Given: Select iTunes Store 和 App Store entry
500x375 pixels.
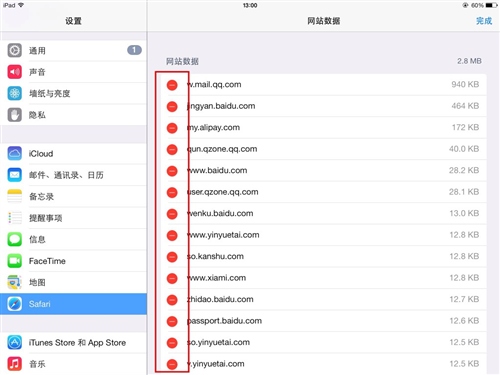Looking at the screenshot, I should click(77, 343).
